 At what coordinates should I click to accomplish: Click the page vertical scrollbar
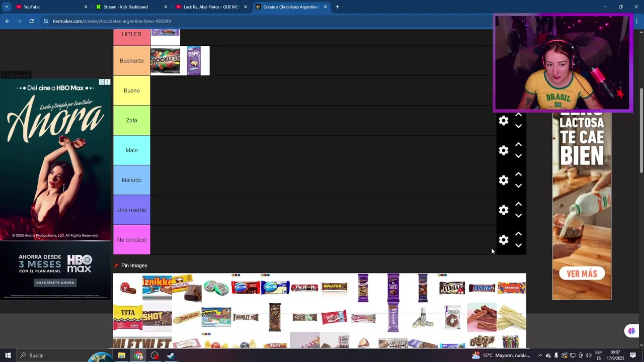point(641,131)
